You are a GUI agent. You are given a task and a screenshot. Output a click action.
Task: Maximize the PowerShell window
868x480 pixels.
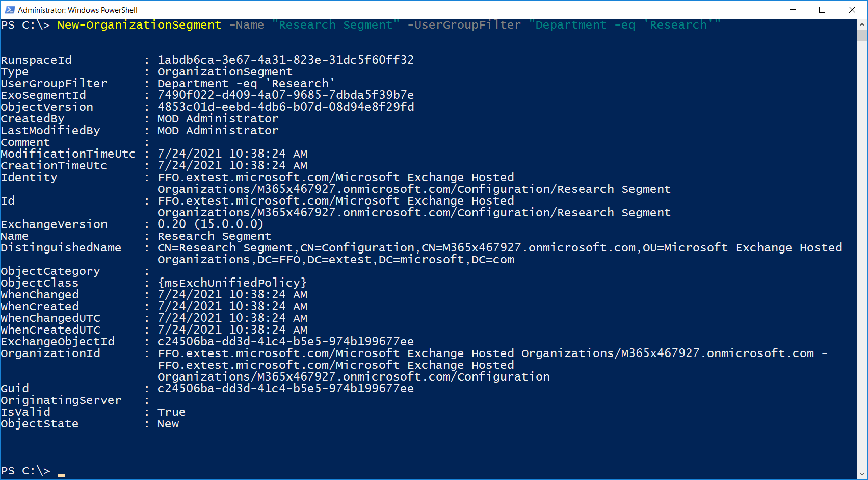(x=822, y=10)
